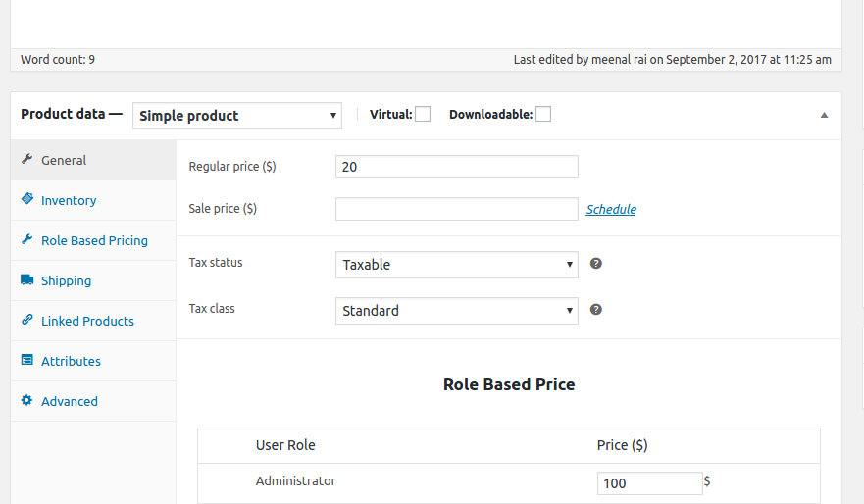Click the Role Based Pricing wrench icon
Image resolution: width=864 pixels, height=504 pixels.
point(27,239)
